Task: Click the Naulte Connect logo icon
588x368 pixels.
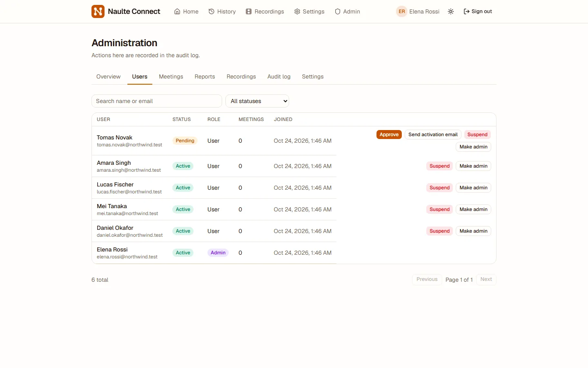Action: point(98,11)
